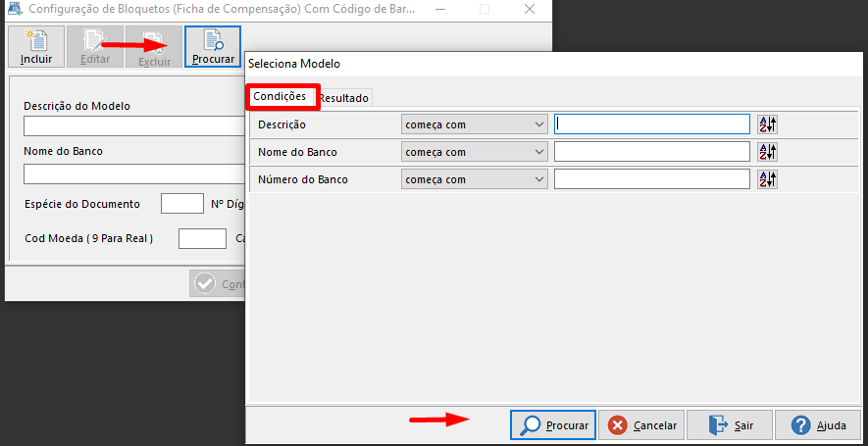Open the Descrição condition dropdown
Image resolution: width=868 pixels, height=446 pixels.
tap(475, 124)
